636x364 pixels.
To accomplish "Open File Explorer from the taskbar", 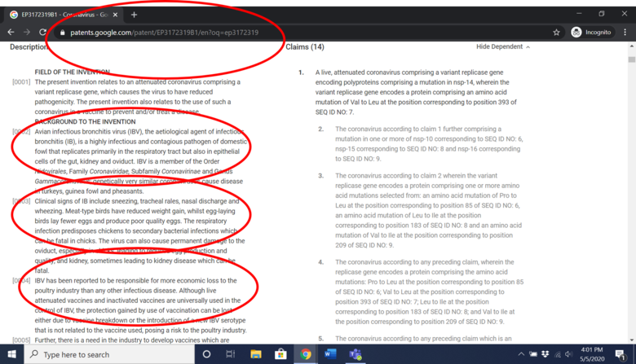I will click(x=255, y=354).
